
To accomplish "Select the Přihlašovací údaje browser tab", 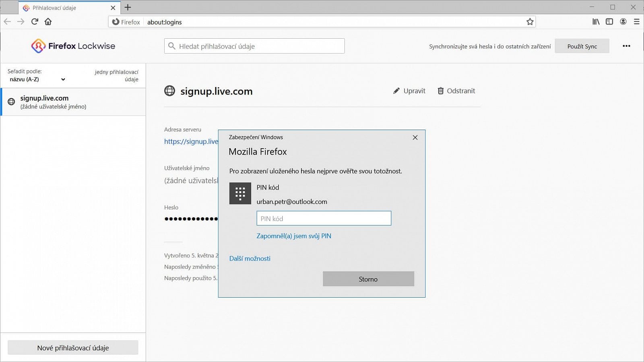I will coord(69,8).
